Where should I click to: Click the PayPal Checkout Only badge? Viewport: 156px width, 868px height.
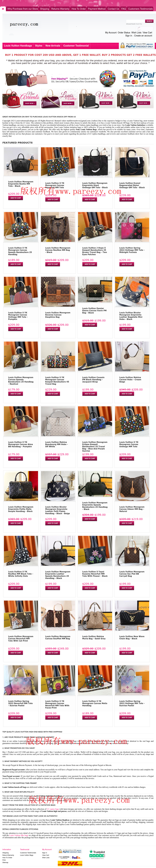(137, 46)
